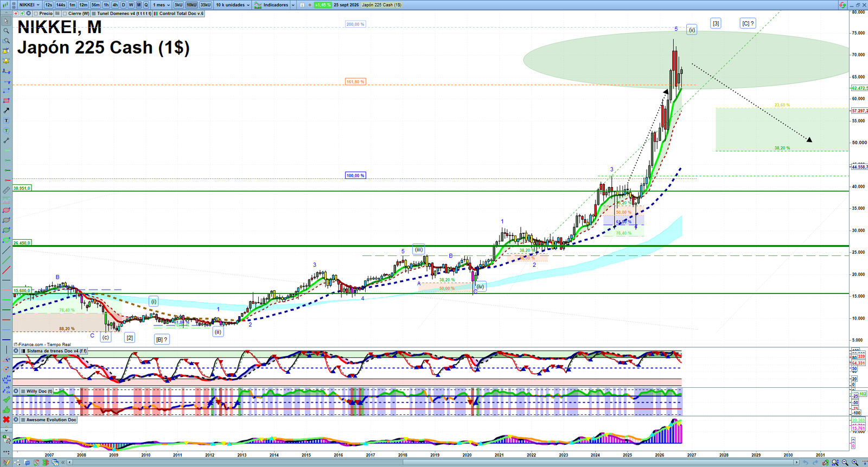The height and width of the screenshot is (467, 868).
Task: Click the green checkmark icon in the left toolbar
Action: (7, 399)
